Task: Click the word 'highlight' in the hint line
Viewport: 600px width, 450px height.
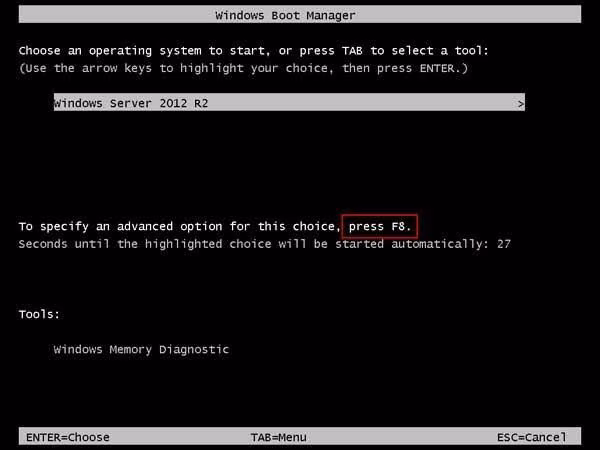Action: tap(212, 68)
